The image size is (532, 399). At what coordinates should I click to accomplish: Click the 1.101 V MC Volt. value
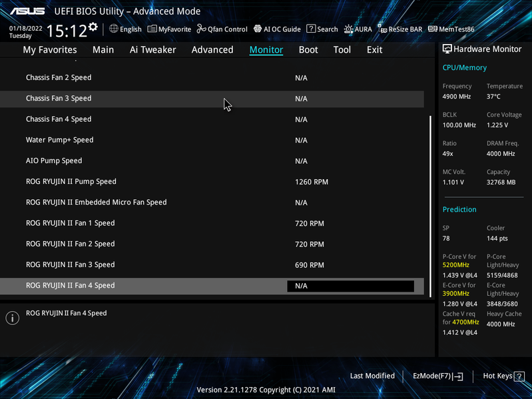[x=453, y=183]
